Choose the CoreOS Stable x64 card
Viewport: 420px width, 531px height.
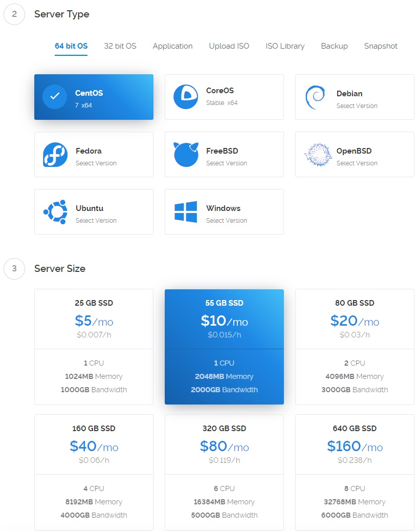point(224,97)
